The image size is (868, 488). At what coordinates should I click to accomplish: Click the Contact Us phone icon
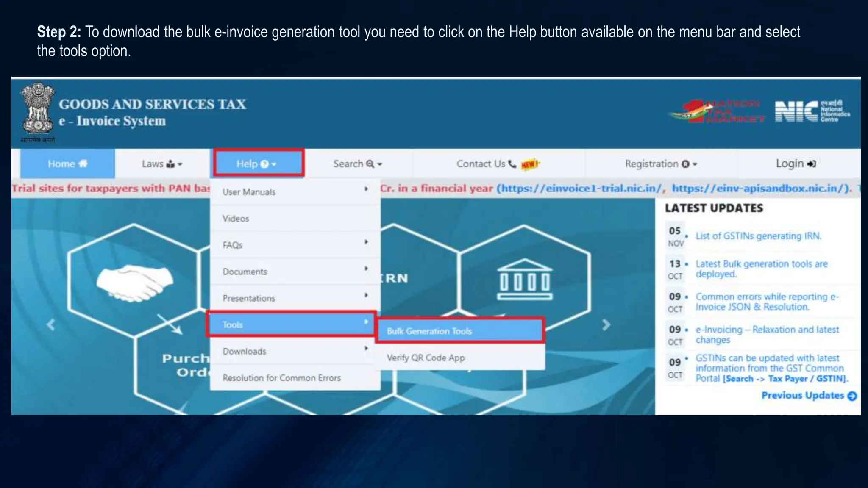coord(512,164)
